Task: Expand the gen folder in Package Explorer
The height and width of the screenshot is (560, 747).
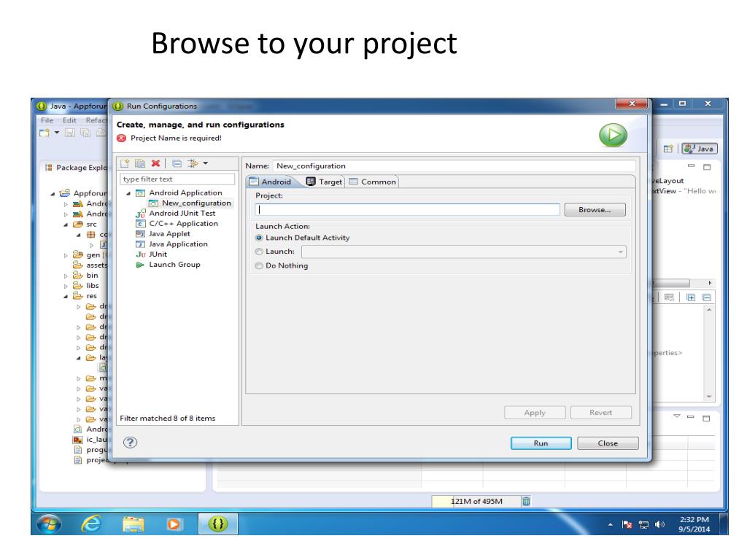Action: point(66,255)
